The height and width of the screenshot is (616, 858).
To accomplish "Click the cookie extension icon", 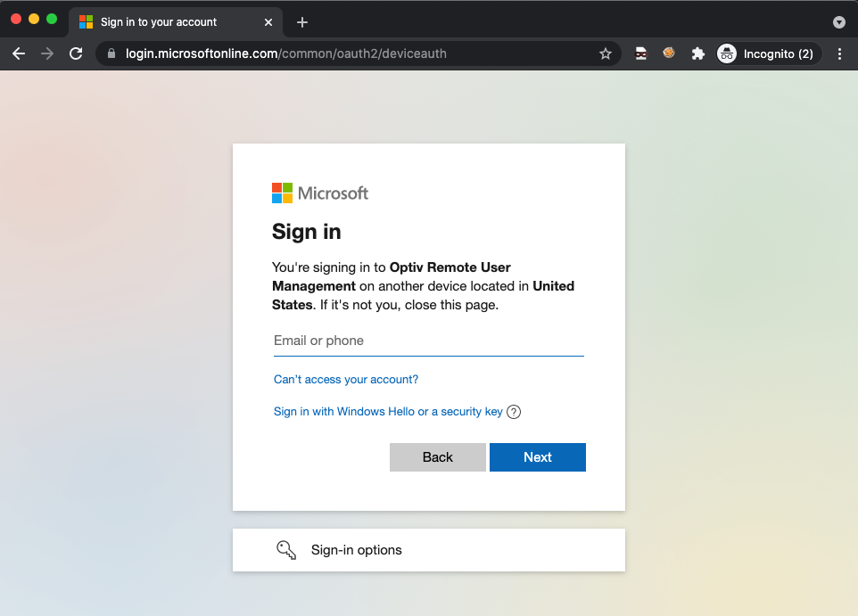I will [x=669, y=53].
